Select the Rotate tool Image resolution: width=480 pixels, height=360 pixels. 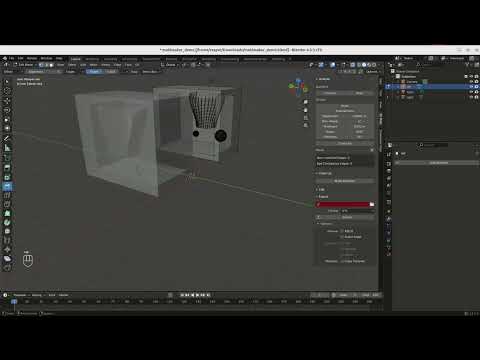tap(7, 110)
